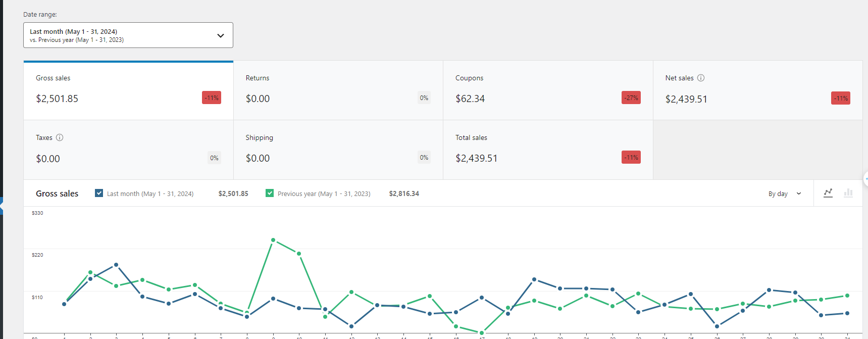Click the round blue arrow button at right edge
This screenshot has width=868, height=339.
(865, 179)
